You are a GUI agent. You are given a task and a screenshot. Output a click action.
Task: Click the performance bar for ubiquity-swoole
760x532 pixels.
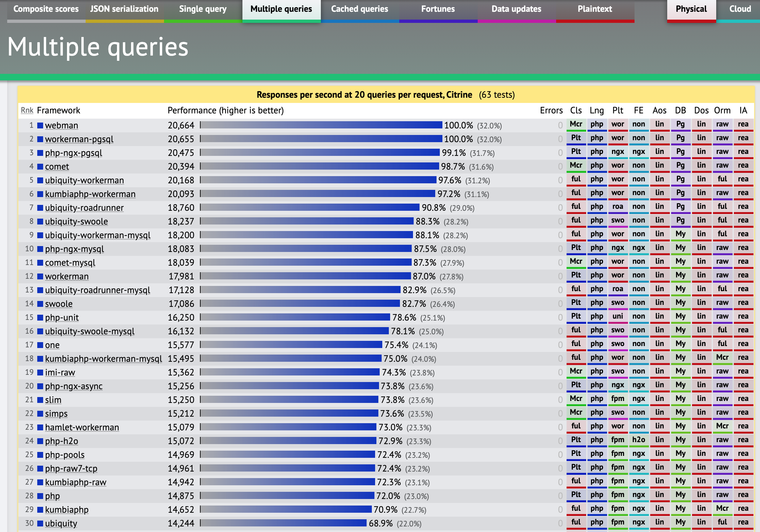307,221
